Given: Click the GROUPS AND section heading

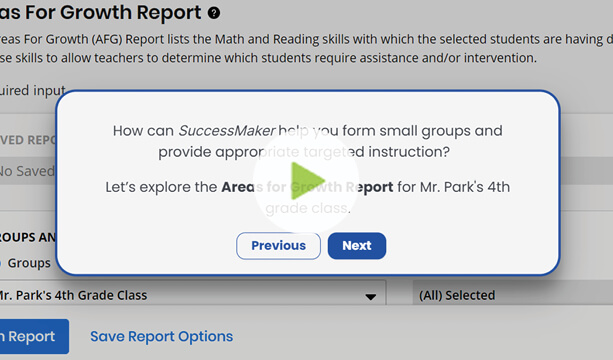Looking at the screenshot, I should pyautogui.click(x=28, y=237).
